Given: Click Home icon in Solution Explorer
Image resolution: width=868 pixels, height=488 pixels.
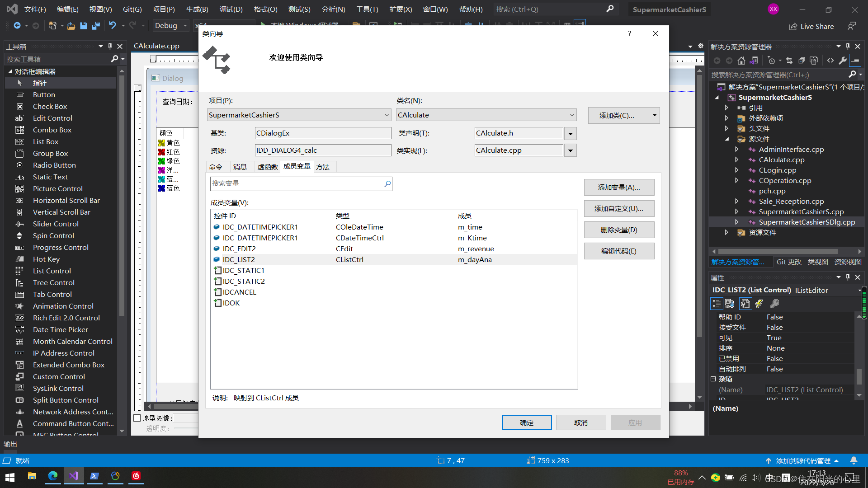Looking at the screenshot, I should [741, 61].
